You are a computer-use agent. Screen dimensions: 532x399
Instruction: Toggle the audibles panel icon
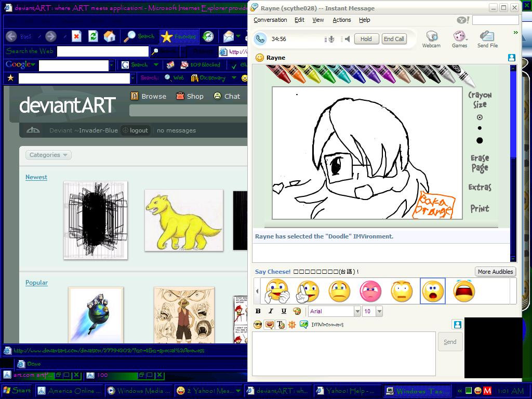coord(270,325)
